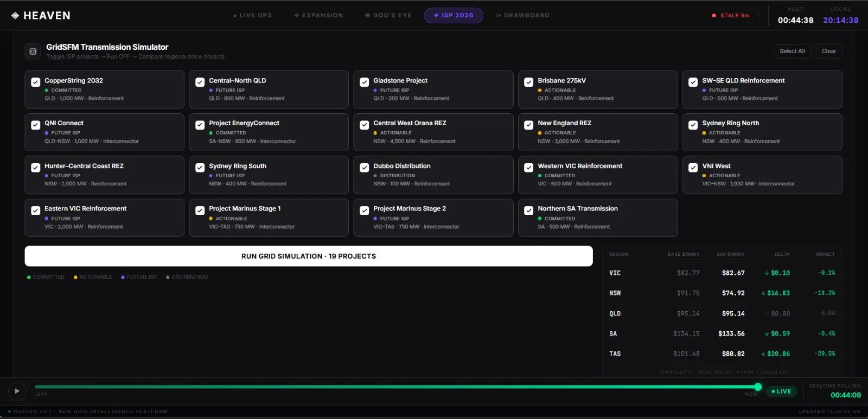Click the NSW region row label
Viewport: 868px width, 419px height.
click(x=615, y=293)
